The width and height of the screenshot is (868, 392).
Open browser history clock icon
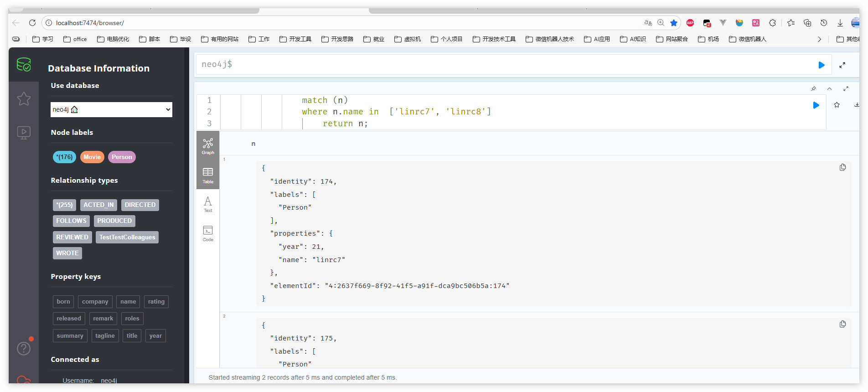click(824, 23)
